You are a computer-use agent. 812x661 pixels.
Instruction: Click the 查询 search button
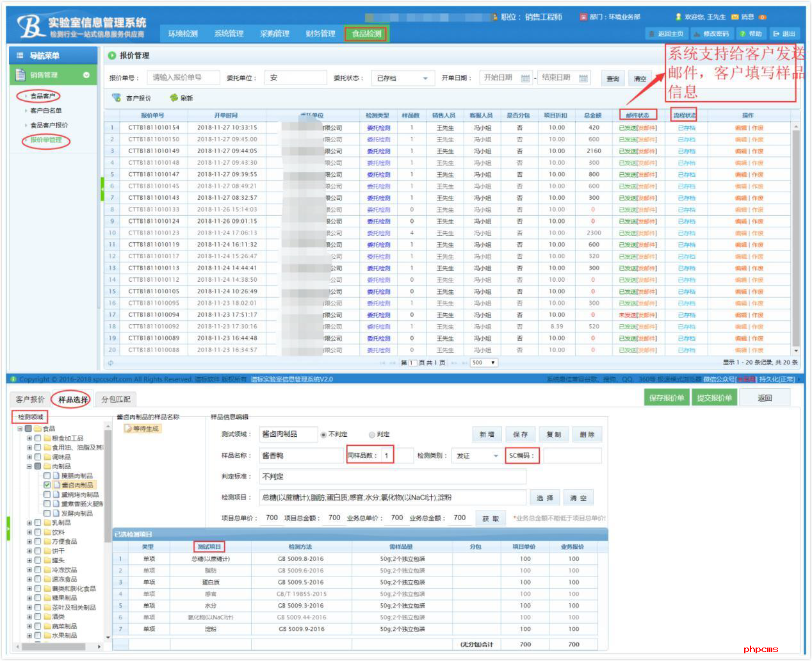click(613, 79)
